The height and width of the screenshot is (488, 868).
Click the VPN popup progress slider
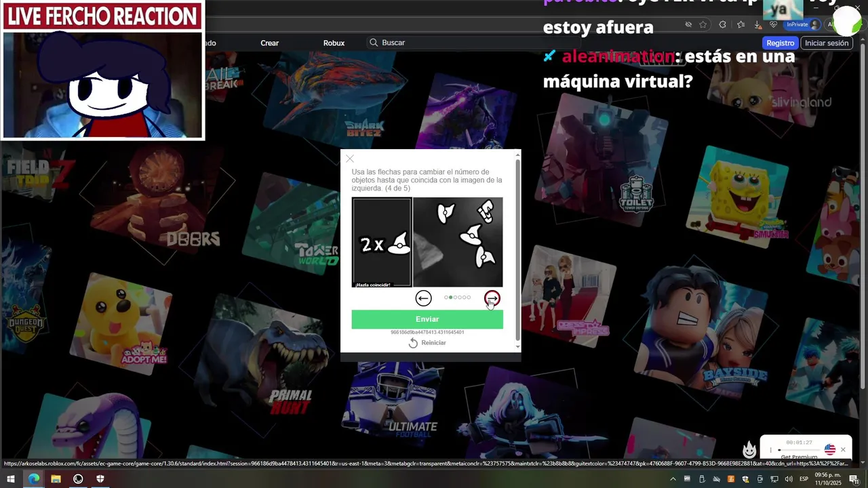(799, 450)
